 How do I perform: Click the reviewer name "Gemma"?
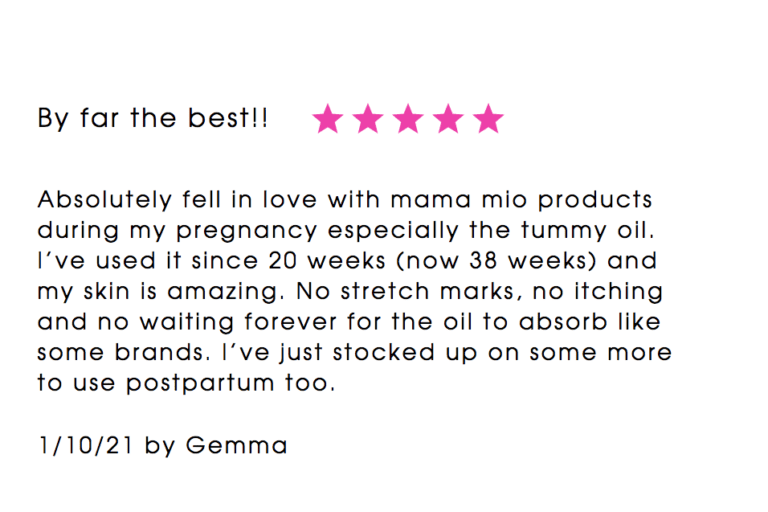click(x=236, y=446)
